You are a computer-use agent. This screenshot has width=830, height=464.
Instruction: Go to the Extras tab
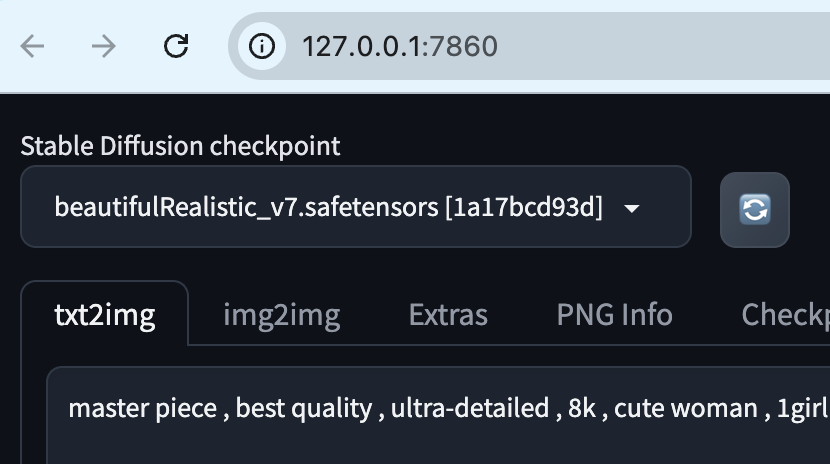coord(448,315)
